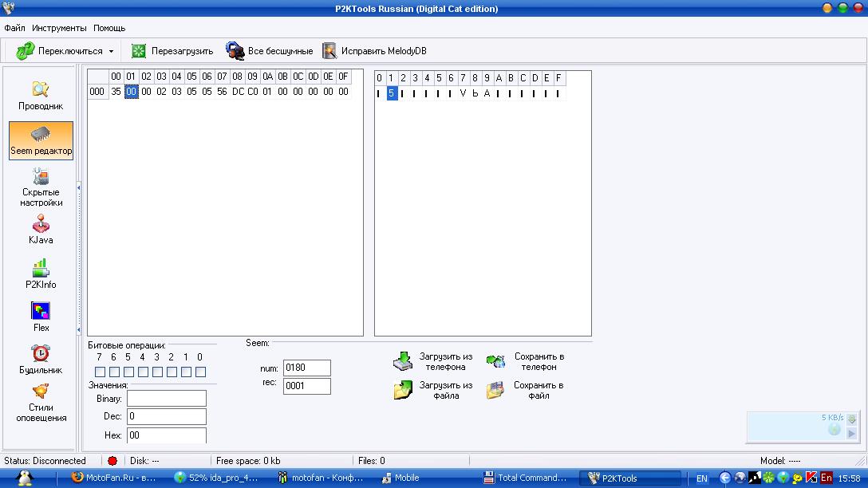Image resolution: width=868 pixels, height=488 pixels.
Task: Click Сохранить в файл button
Action: (525, 390)
